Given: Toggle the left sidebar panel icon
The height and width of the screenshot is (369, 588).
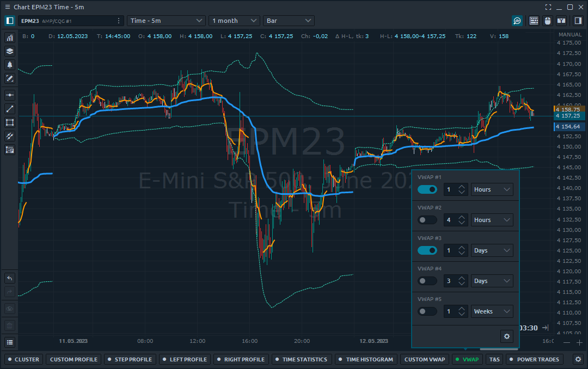Looking at the screenshot, I should tap(10, 21).
